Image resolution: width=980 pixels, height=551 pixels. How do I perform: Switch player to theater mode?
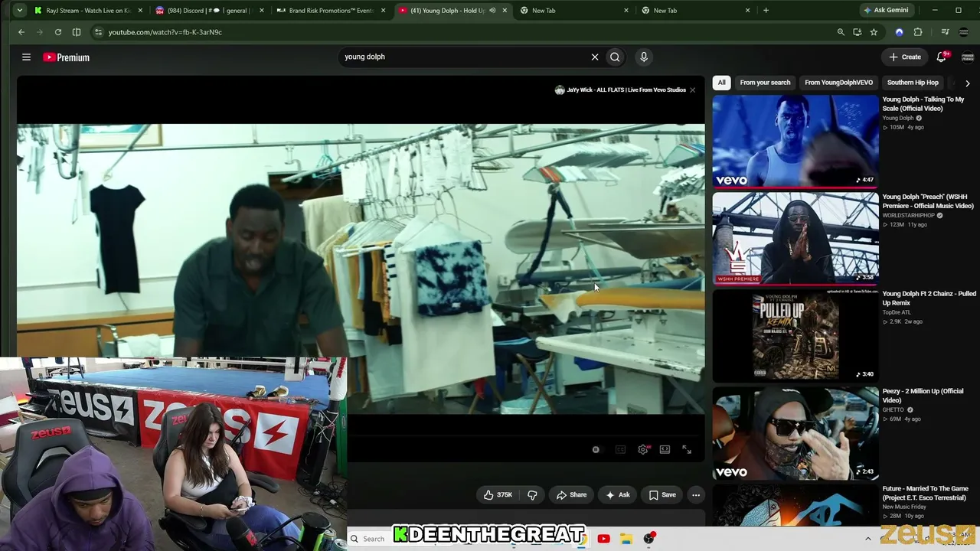[665, 450]
